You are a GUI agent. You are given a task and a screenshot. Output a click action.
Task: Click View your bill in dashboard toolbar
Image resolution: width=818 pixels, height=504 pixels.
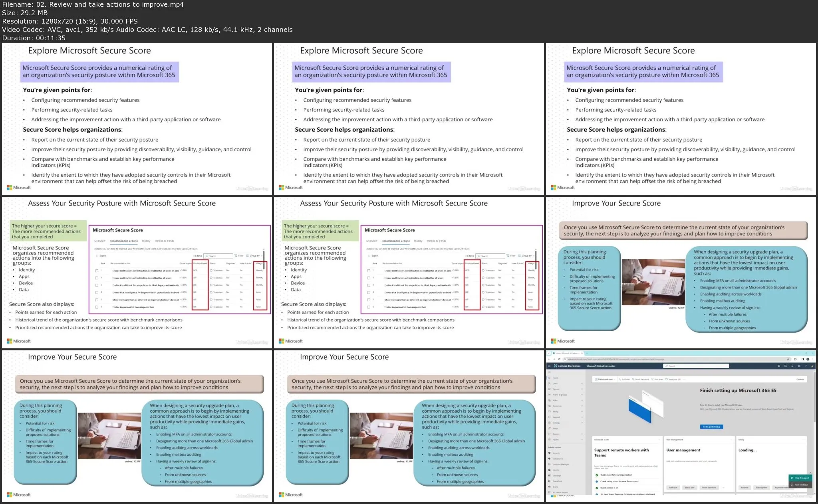tap(673, 379)
